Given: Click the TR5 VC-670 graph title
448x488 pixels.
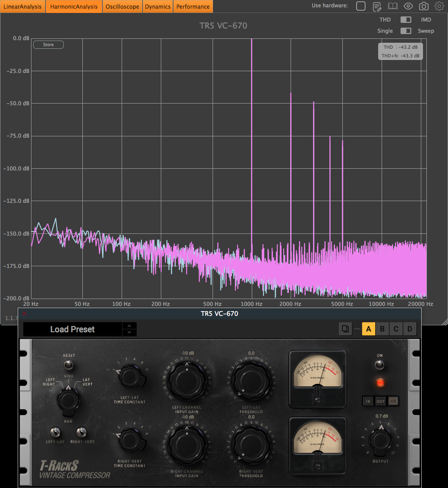Looking at the screenshot, I should click(223, 25).
